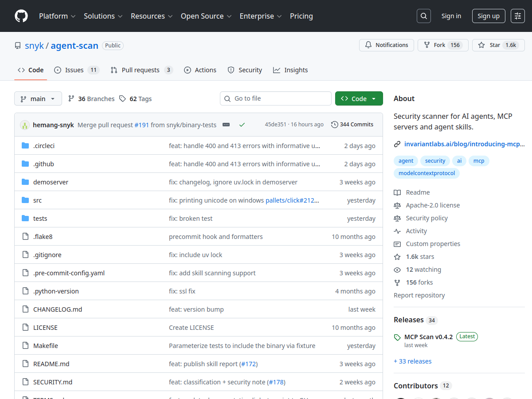Expand the Open Source navigation menu
This screenshot has height=399, width=532.
tap(206, 16)
